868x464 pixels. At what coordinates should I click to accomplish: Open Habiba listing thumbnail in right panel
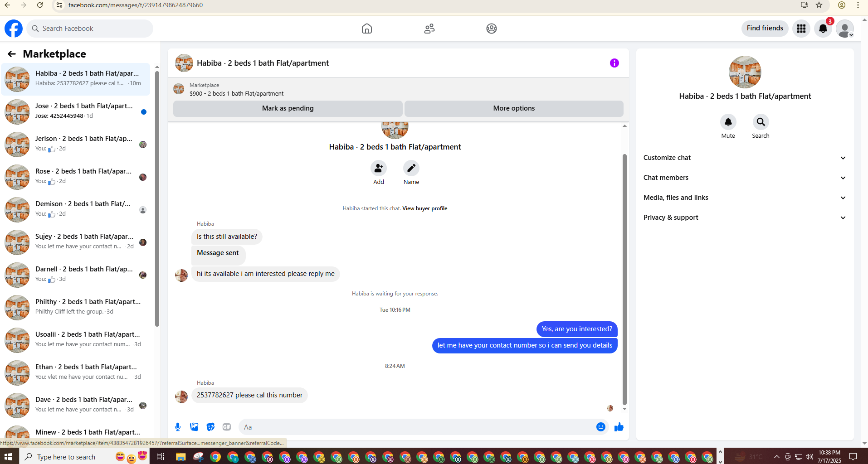(745, 72)
